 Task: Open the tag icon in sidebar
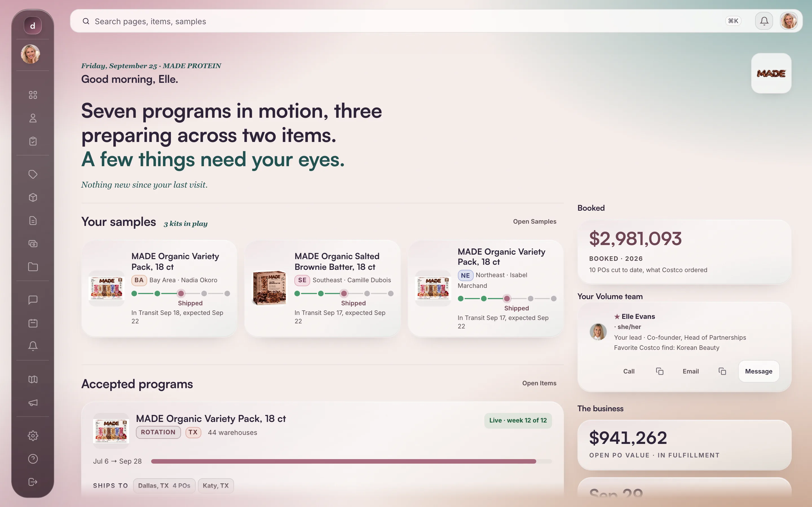tap(33, 174)
